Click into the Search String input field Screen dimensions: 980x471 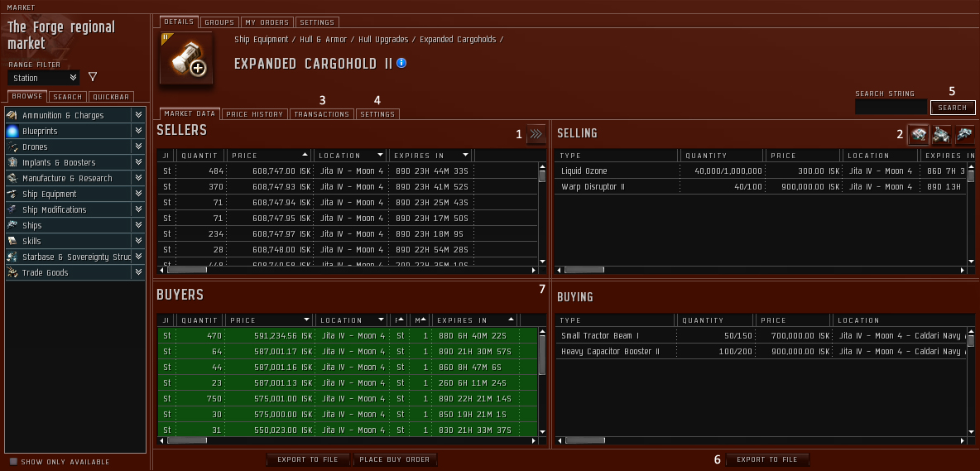click(891, 108)
